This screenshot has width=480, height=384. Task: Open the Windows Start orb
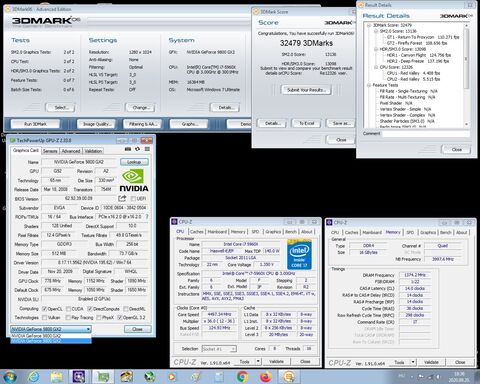coord(9,377)
